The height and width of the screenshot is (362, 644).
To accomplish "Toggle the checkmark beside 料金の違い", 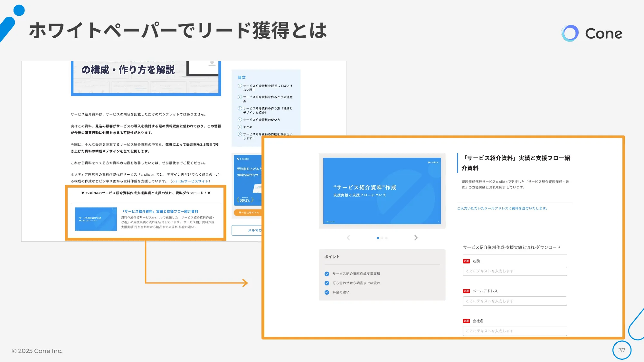I will coord(326,292).
